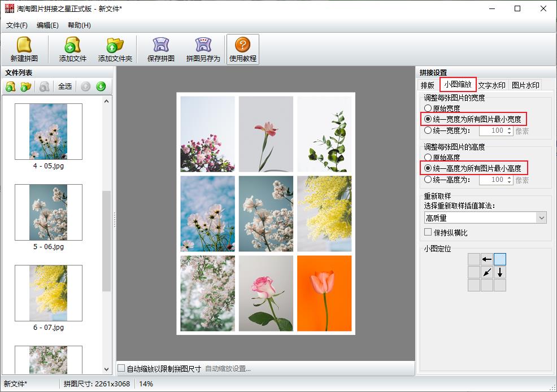Screen dimensions: 557x392
Task: Select 统一宽度为所有图片最小宽度 radio option
Action: 428,119
